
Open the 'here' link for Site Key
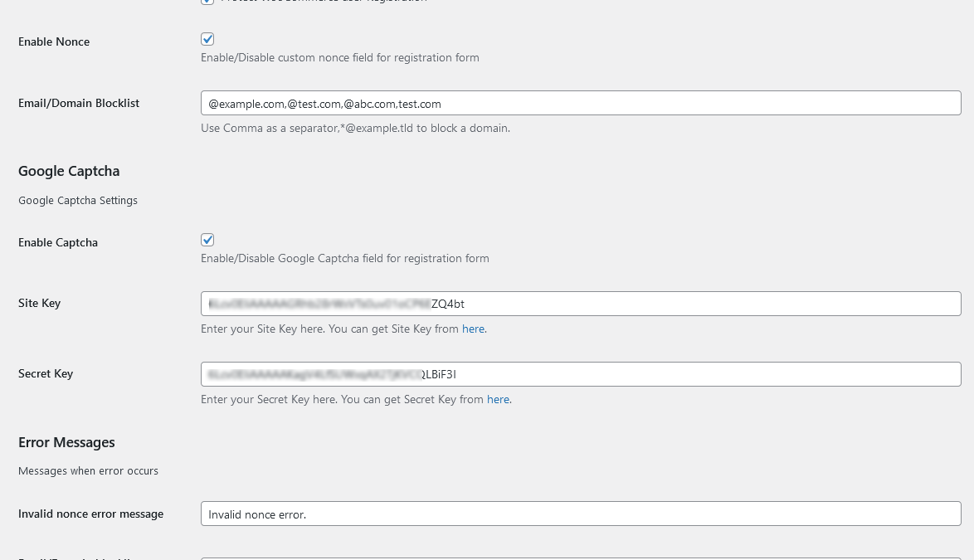click(473, 329)
